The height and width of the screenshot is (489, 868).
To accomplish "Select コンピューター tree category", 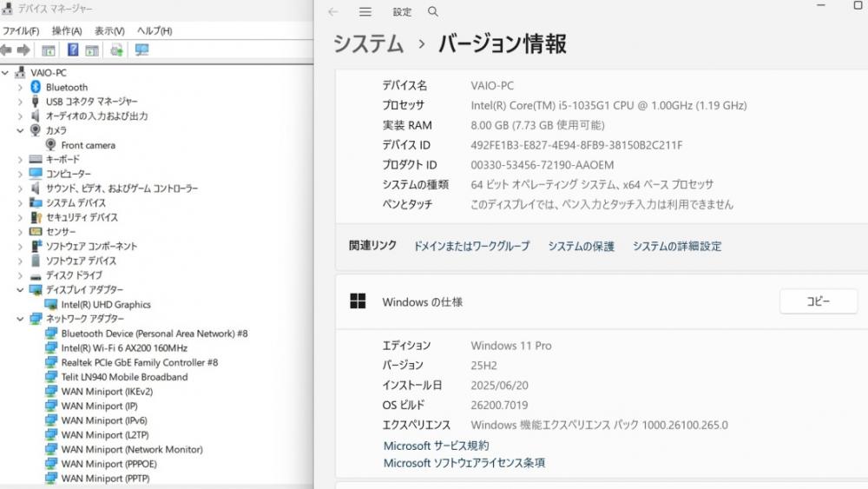I will (x=68, y=174).
